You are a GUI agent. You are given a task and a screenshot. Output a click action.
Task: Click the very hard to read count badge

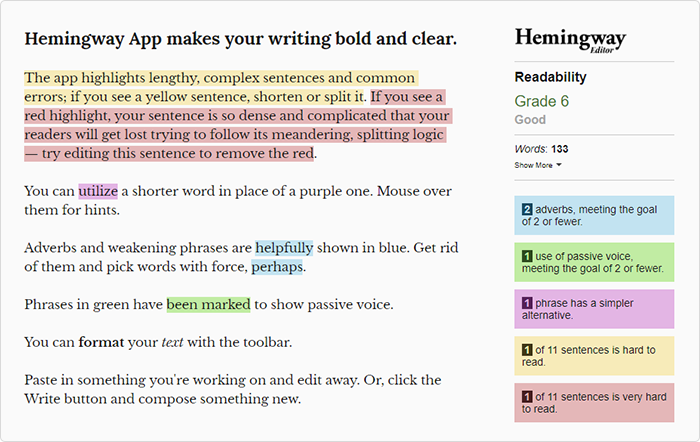point(527,396)
